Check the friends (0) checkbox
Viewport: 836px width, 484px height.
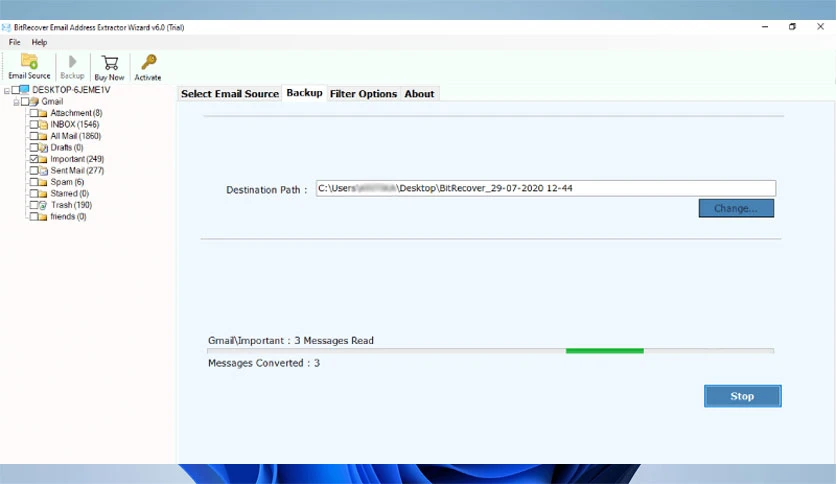[34, 216]
